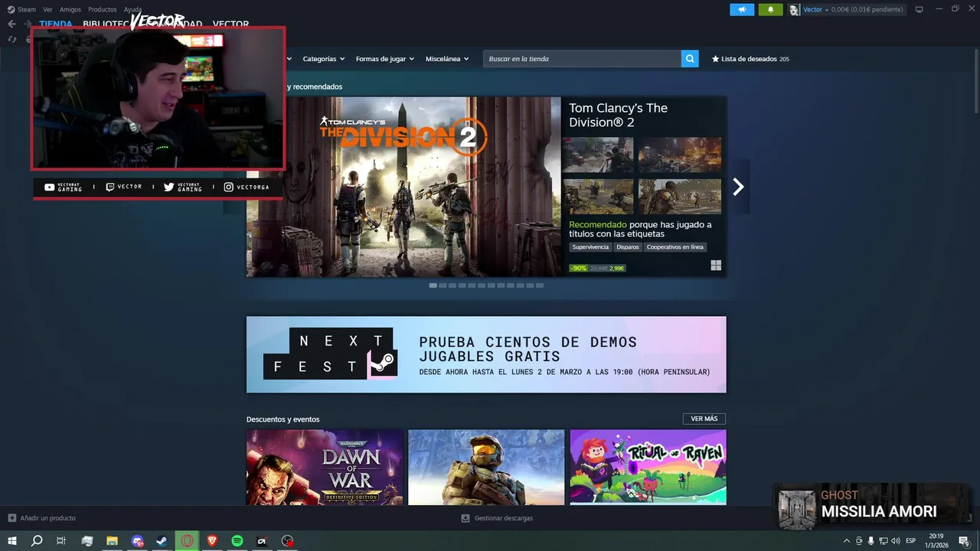Screen dimensions: 980x551
Task: Open the Steam menu
Action: click(x=27, y=9)
